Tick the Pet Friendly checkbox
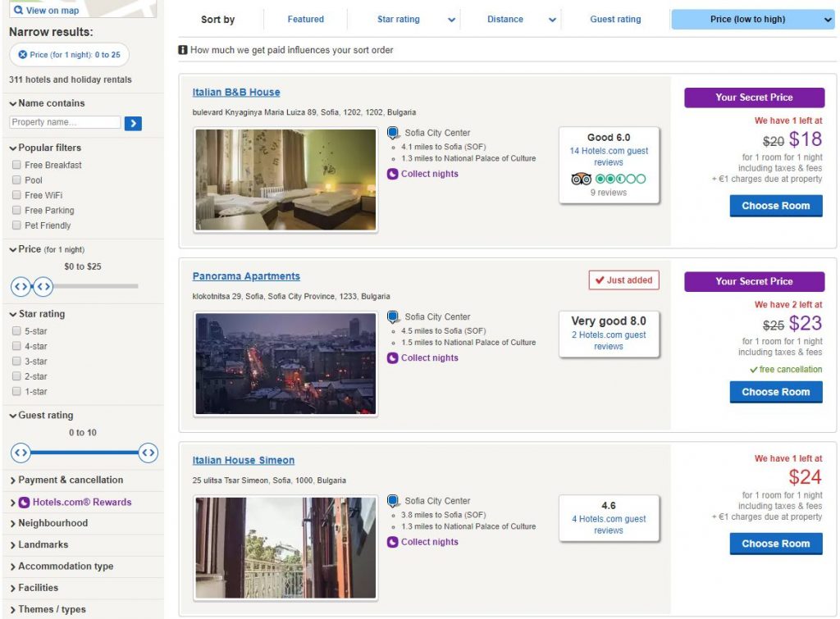The image size is (840, 619). coord(16,225)
